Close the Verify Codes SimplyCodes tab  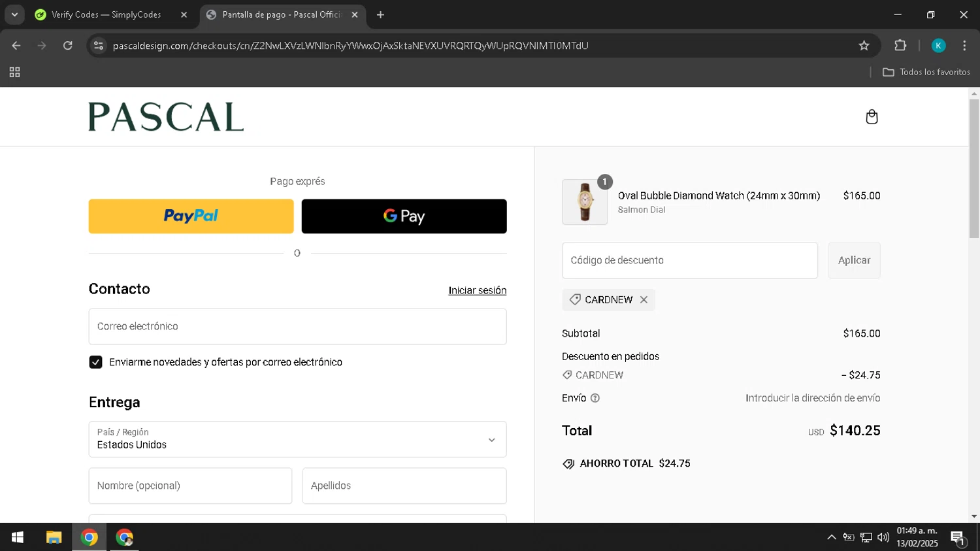click(x=184, y=14)
